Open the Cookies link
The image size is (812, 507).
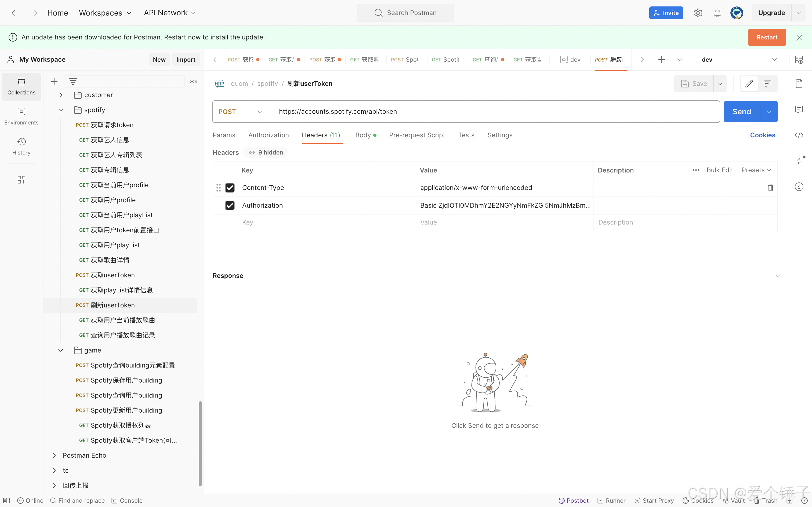[762, 135]
